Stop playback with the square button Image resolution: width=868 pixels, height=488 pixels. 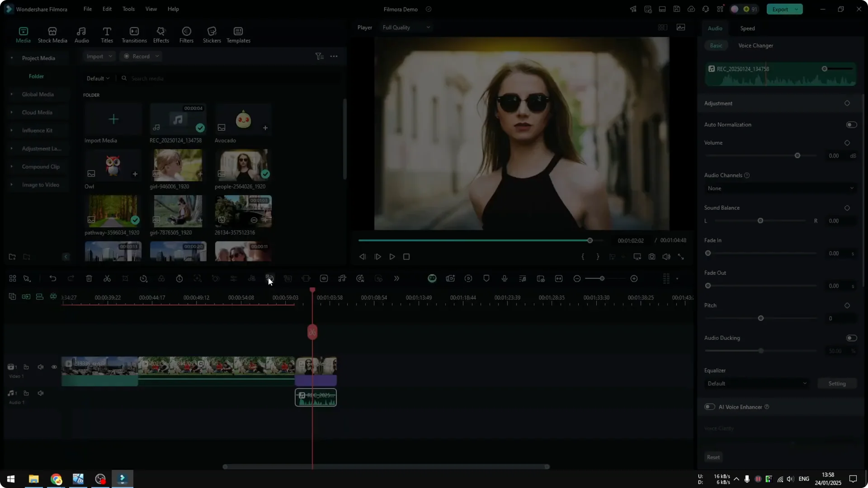point(406,257)
